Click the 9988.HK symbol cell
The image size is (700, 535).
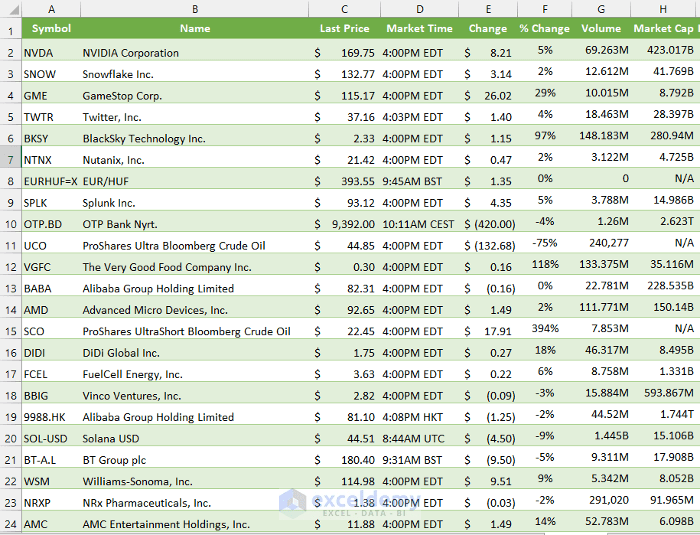[51, 414]
